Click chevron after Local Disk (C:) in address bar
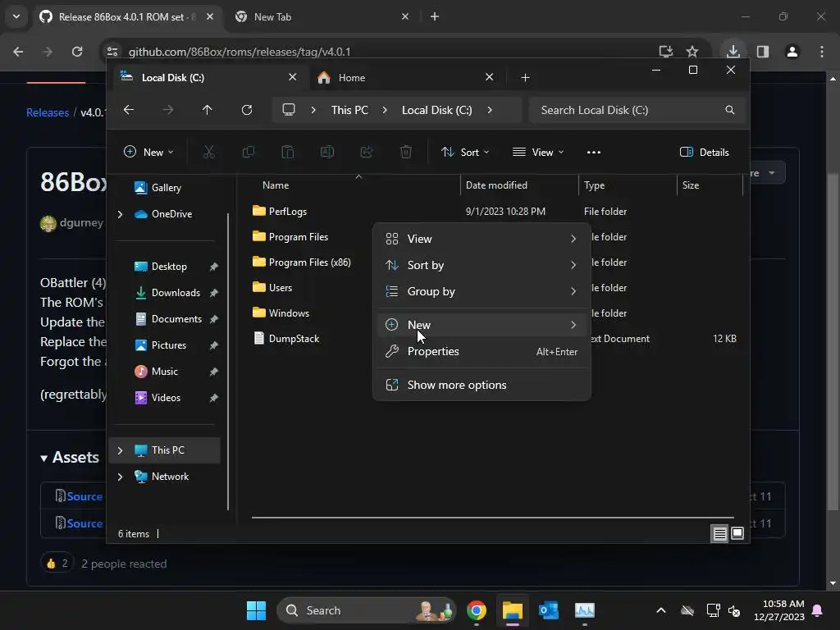The height and width of the screenshot is (630, 840). click(490, 110)
